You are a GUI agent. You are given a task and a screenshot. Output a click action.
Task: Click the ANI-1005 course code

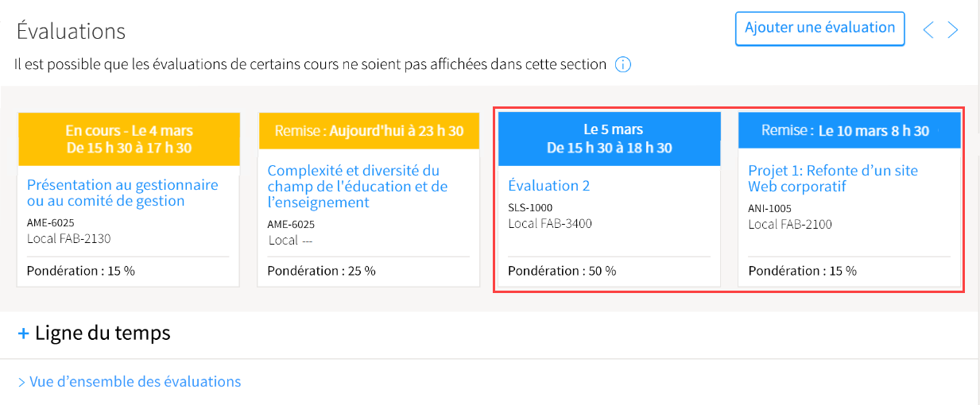769,209
